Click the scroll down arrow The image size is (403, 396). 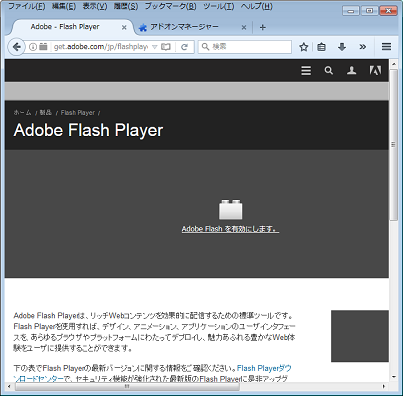(x=394, y=377)
